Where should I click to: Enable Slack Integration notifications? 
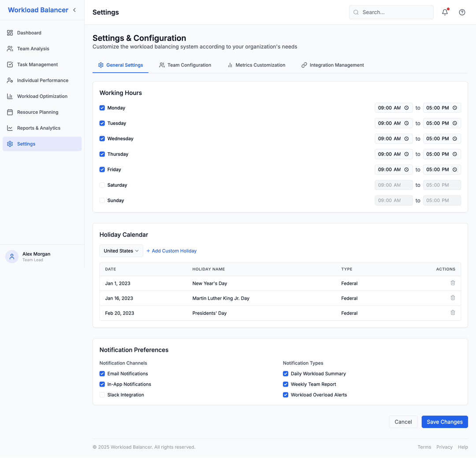click(x=102, y=395)
